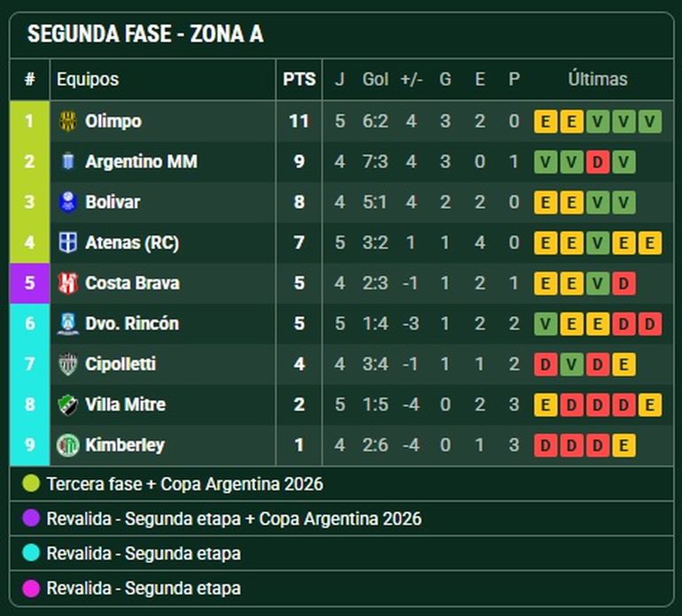The height and width of the screenshot is (616, 682).
Task: Open the Kimberley team name link
Action: pyautogui.click(x=125, y=445)
